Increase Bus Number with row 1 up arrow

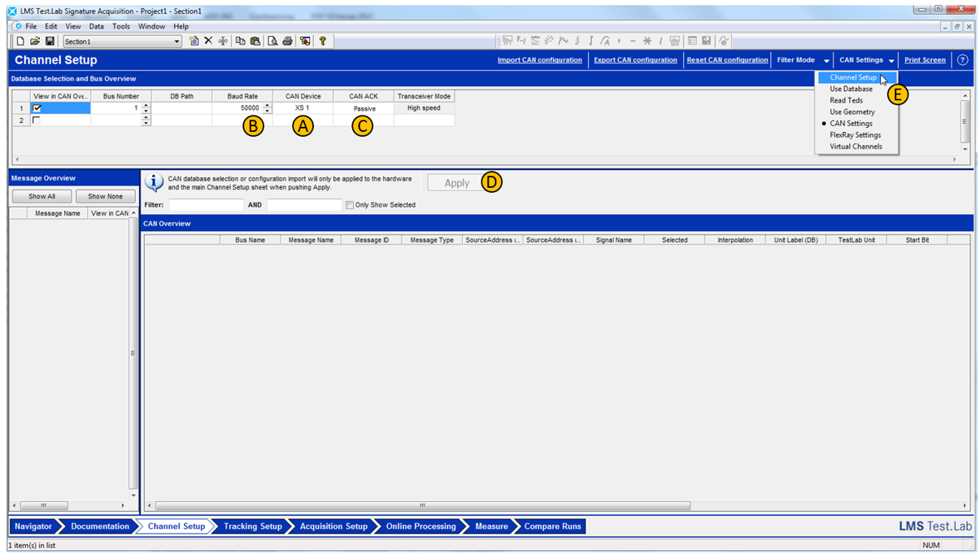click(146, 106)
